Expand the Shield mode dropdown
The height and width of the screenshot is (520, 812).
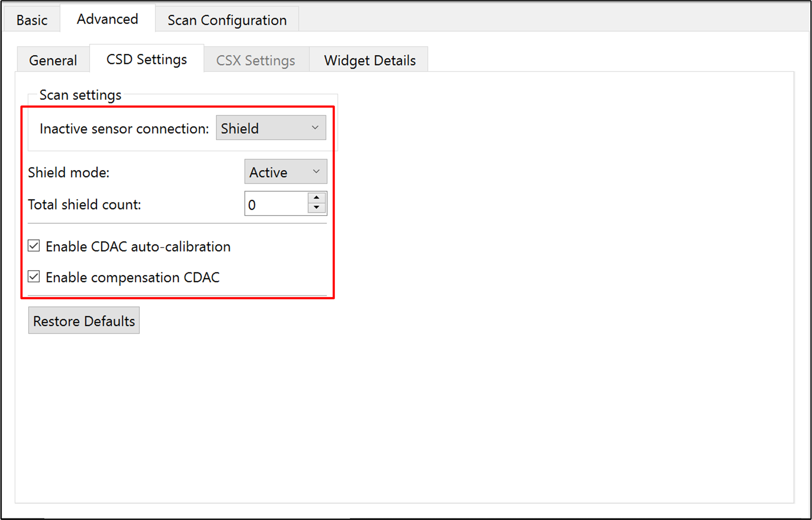(286, 172)
